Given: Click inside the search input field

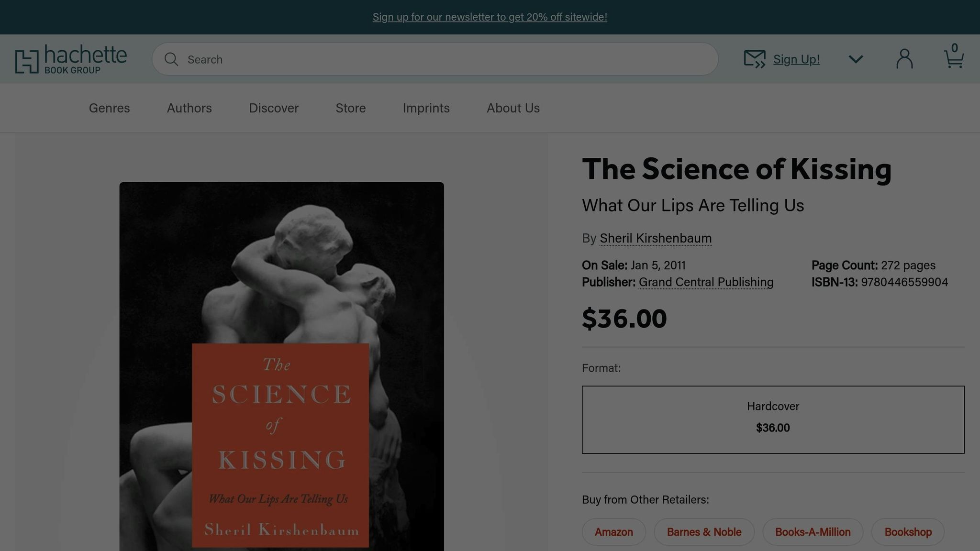Looking at the screenshot, I should coord(431,59).
